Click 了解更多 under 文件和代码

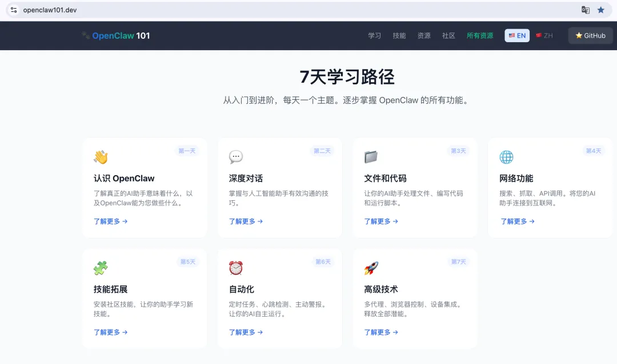(381, 221)
